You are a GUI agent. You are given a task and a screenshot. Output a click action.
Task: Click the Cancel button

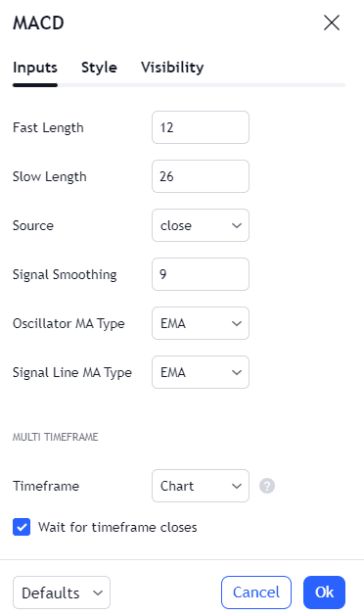point(256,592)
